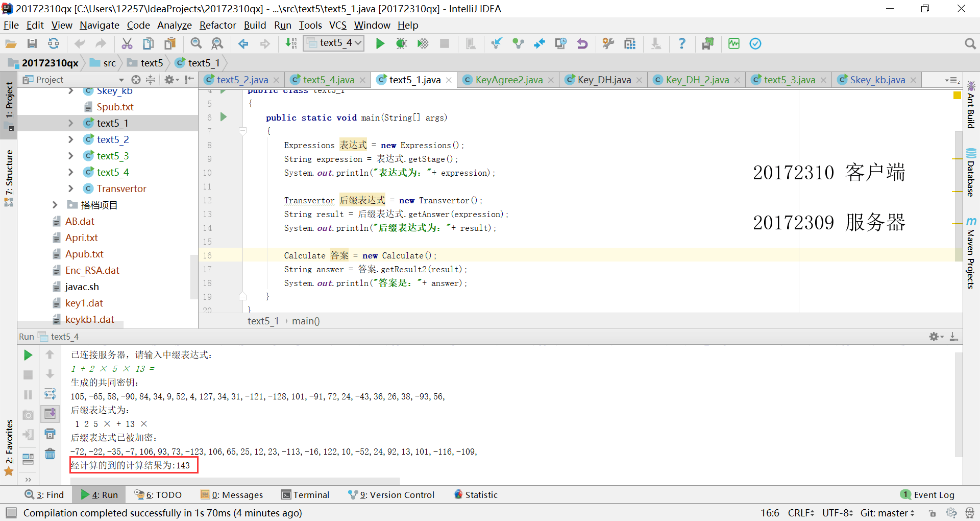The image size is (980, 521).
Task: Change CRLF line separator in status bar
Action: pyautogui.click(x=801, y=513)
